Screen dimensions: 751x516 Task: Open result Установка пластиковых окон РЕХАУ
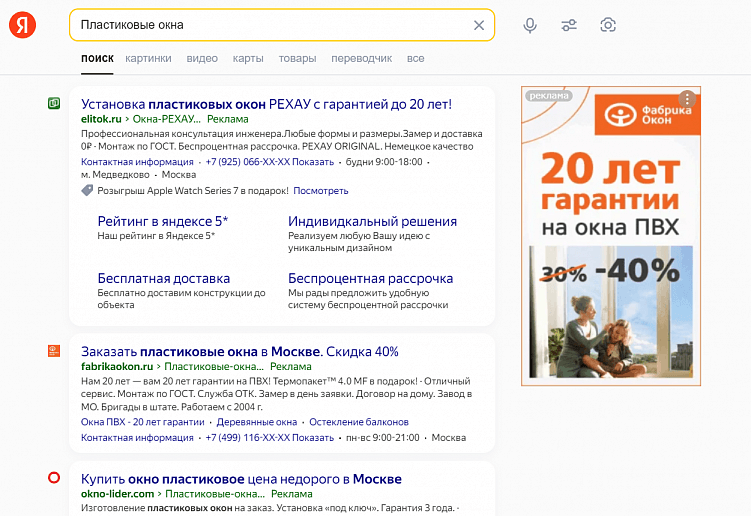[x=266, y=104]
